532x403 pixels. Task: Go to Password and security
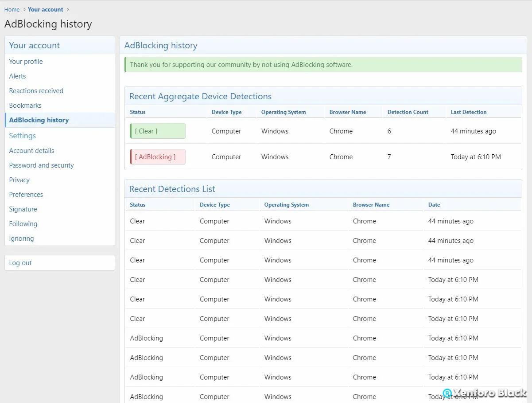tap(60, 165)
